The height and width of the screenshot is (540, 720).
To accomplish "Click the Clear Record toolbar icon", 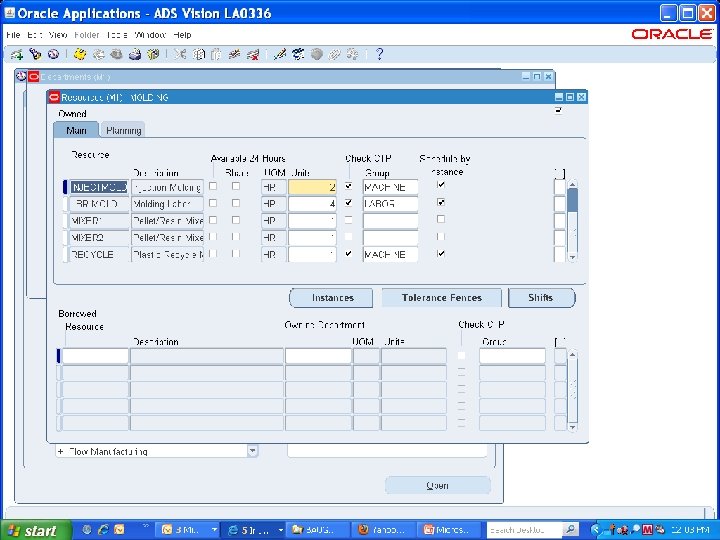I will click(234, 55).
